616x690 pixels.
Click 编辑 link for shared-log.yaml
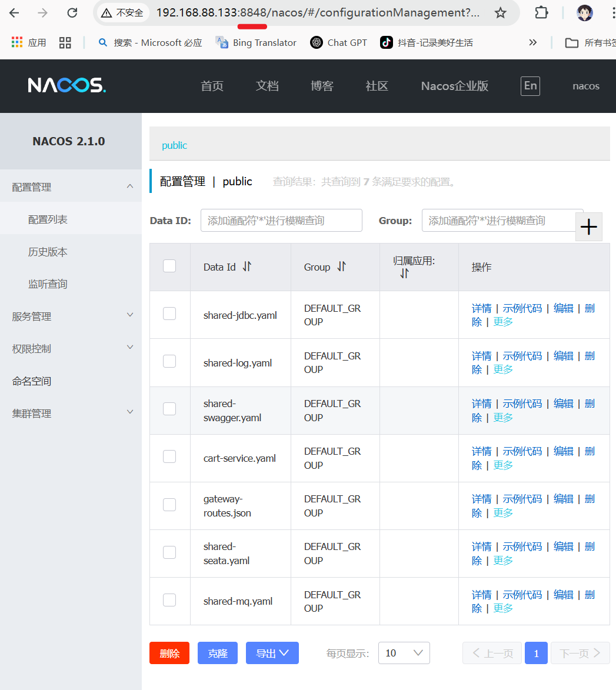[x=563, y=356]
